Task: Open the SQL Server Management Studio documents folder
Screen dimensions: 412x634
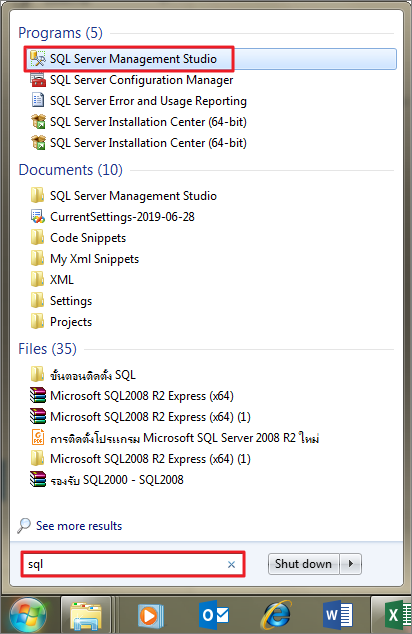Action: pyautogui.click(x=133, y=196)
